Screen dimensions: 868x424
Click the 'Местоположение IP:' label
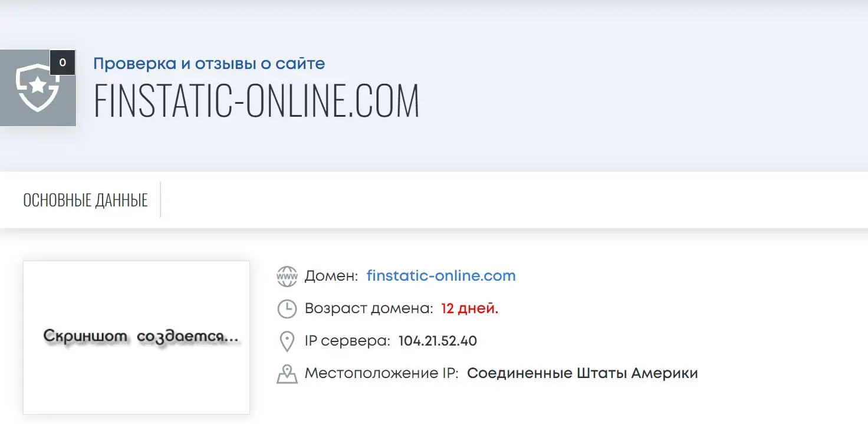(382, 373)
